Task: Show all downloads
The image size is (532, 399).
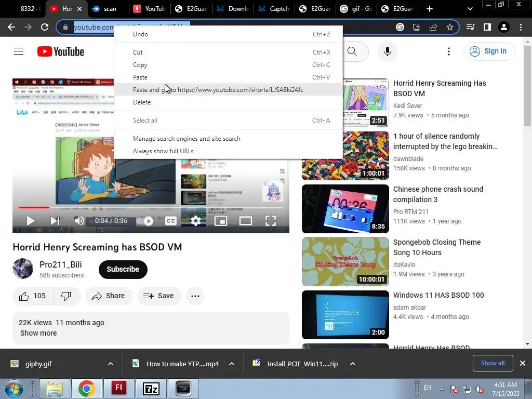Action: [493, 363]
